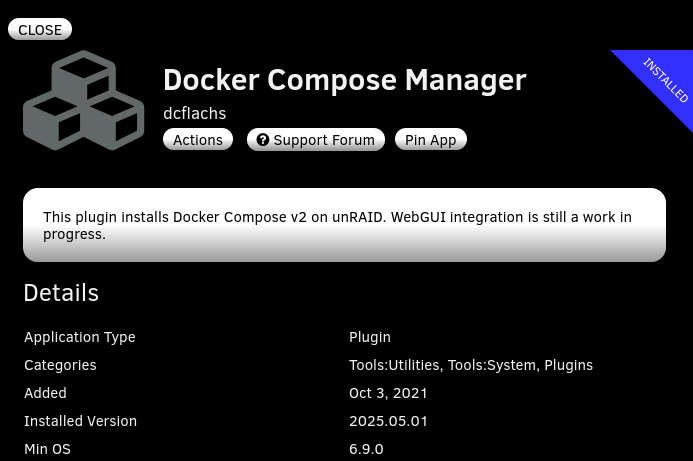693x461 pixels.
Task: Click the version number 2025.05.01
Action: (388, 421)
